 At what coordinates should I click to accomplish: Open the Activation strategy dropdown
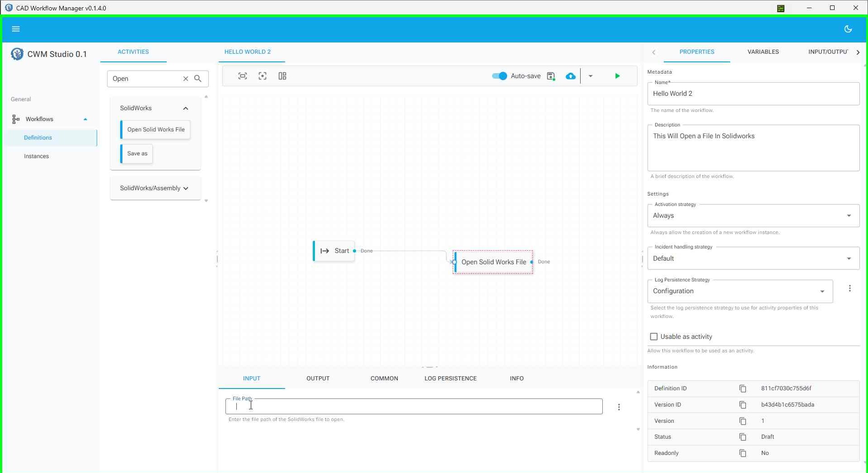753,216
